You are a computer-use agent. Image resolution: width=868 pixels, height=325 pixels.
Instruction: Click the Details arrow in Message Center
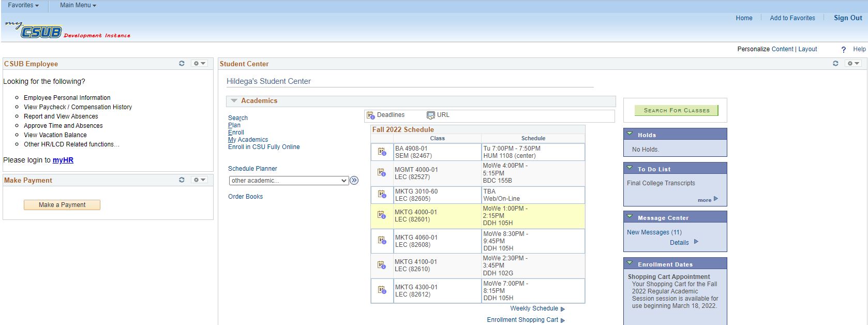[696, 242]
